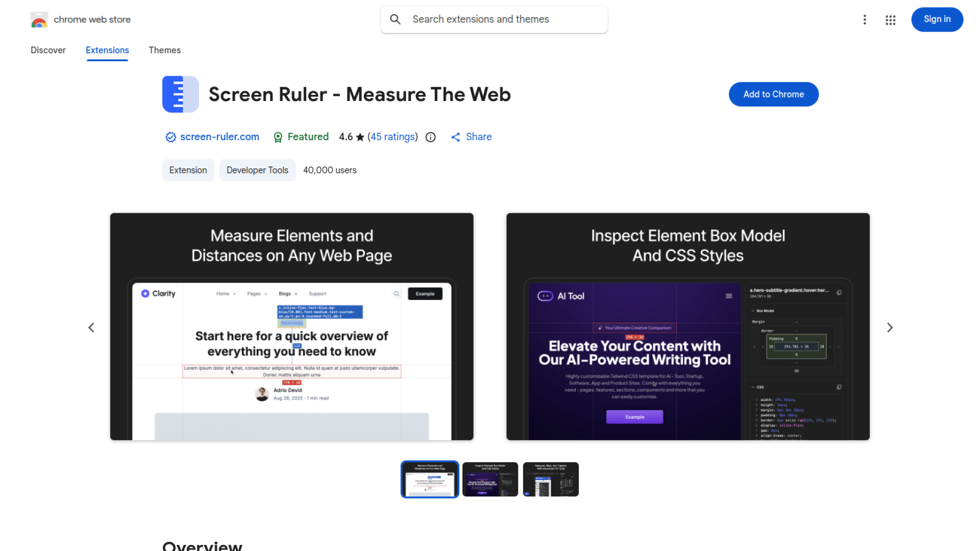The image size is (980, 551).
Task: Click the Share icon
Action: pos(456,137)
